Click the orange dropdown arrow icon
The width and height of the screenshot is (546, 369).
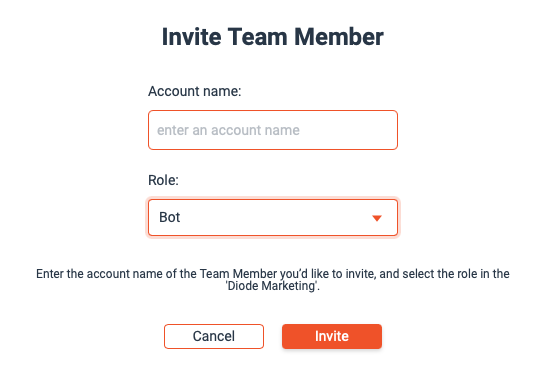pyautogui.click(x=377, y=218)
